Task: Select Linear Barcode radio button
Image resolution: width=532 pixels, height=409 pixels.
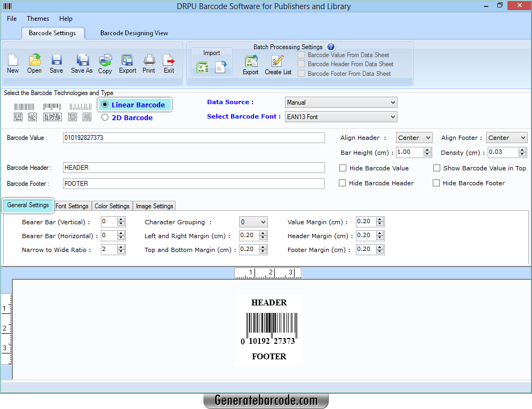Action: 105,105
